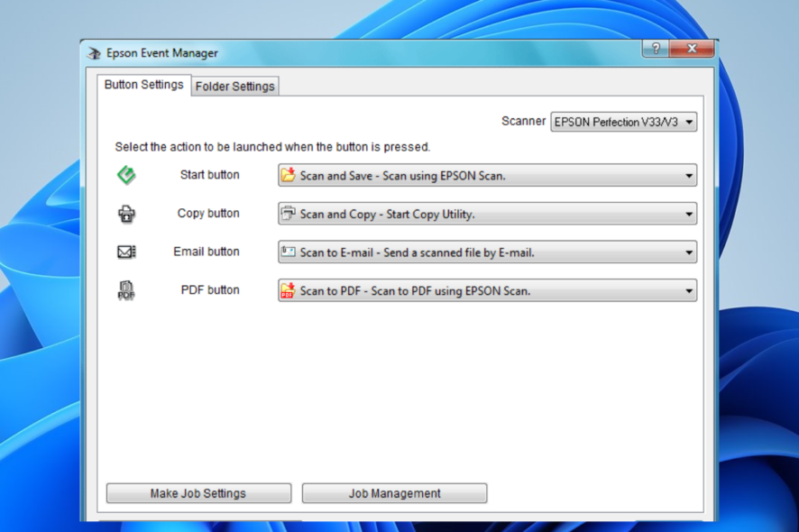Click the green Start button icon

126,175
